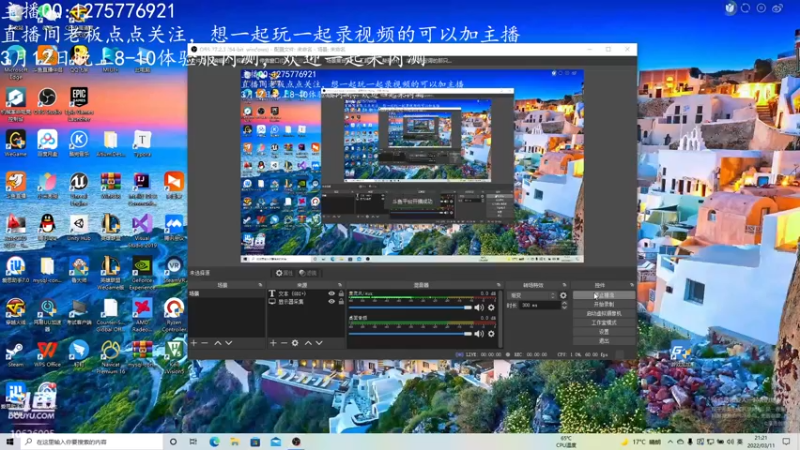Open scene transition type dropdown
Image resolution: width=800 pixels, height=450 pixels.
click(x=532, y=295)
